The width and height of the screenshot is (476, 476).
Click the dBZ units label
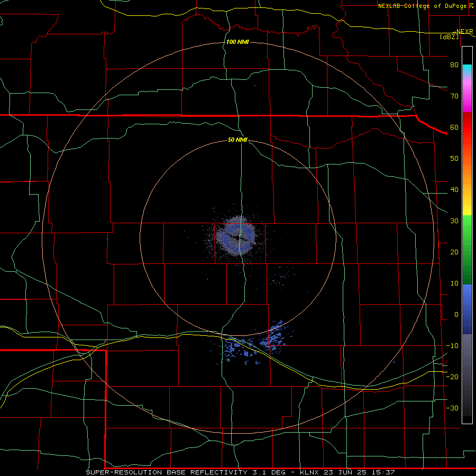(x=450, y=36)
